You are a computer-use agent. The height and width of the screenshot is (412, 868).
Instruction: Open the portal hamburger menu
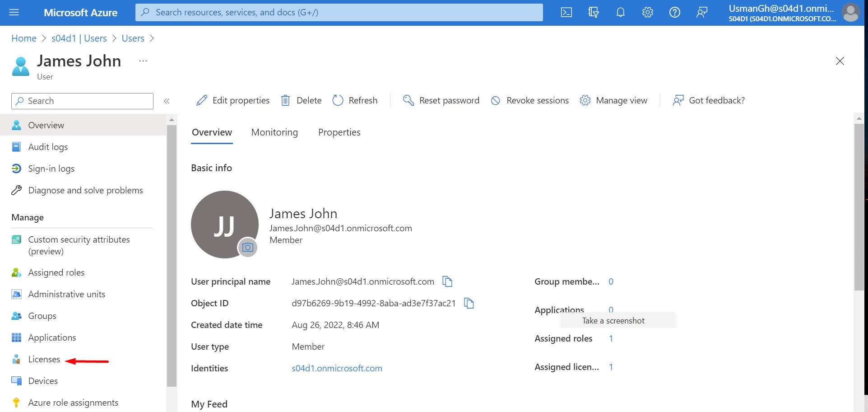click(14, 12)
